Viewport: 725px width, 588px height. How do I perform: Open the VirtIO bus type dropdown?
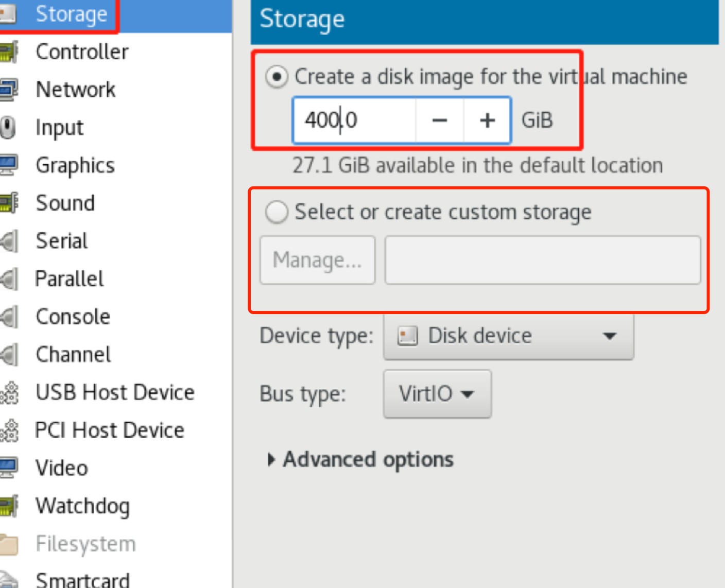pyautogui.click(x=437, y=394)
